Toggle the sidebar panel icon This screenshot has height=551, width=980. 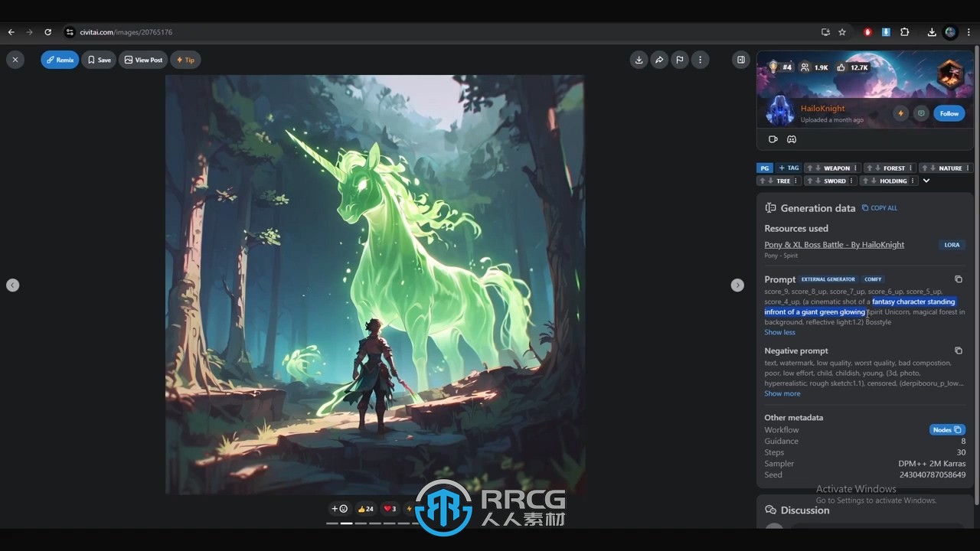pos(740,60)
